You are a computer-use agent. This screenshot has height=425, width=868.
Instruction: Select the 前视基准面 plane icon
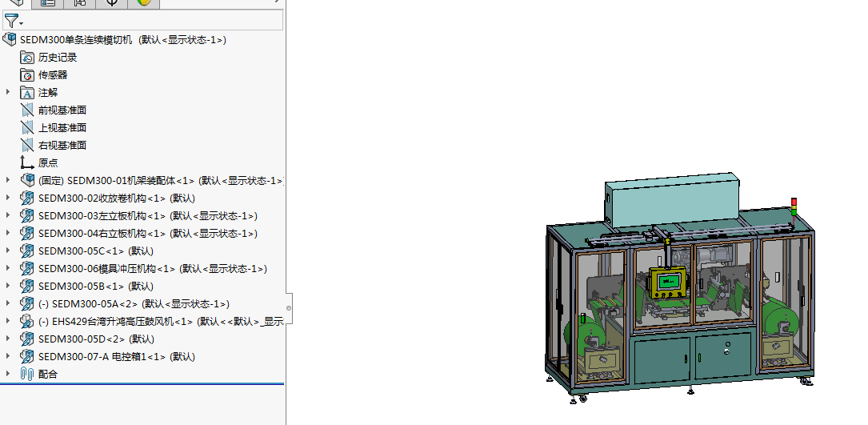pyautogui.click(x=27, y=110)
